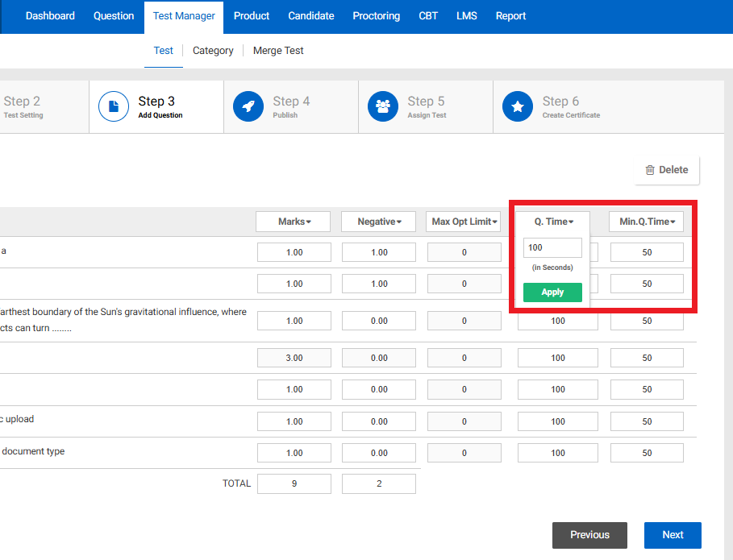Open the Min.Q.Time column dropdown
The width and height of the screenshot is (733, 560).
coord(647,222)
